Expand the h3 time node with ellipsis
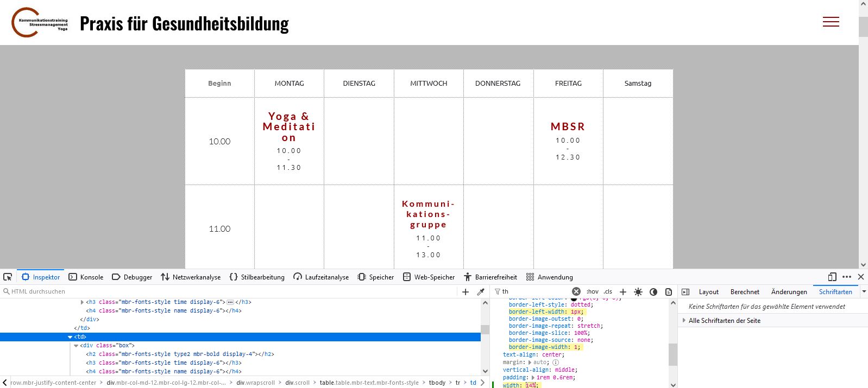 [82, 302]
